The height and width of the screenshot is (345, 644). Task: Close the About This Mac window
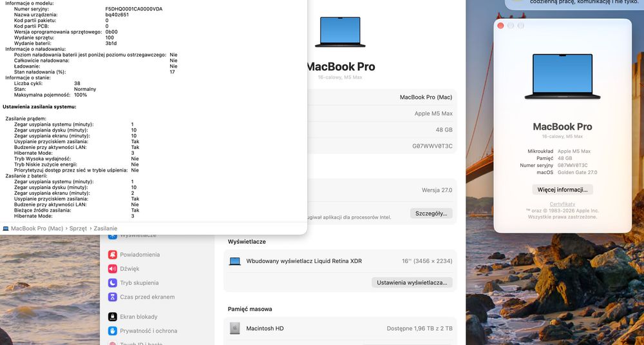point(500,26)
